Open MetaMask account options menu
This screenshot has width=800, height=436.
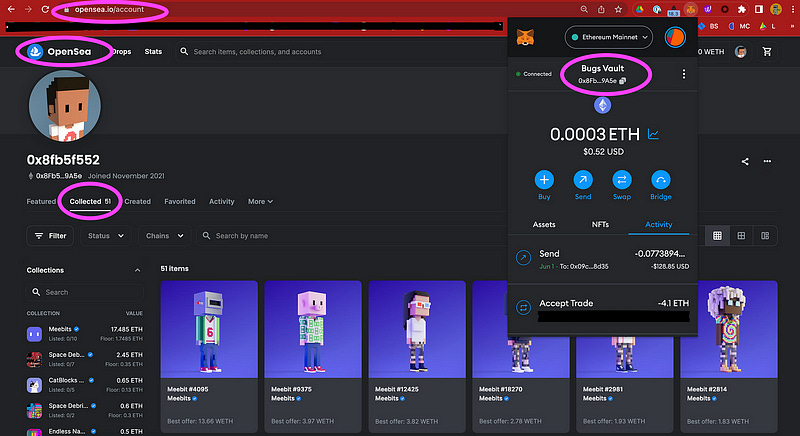684,74
